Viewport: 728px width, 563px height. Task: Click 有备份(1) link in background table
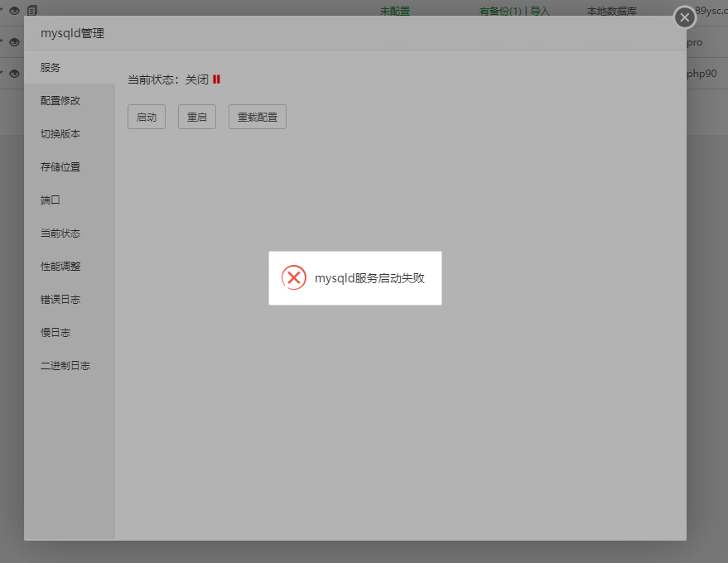tap(500, 11)
